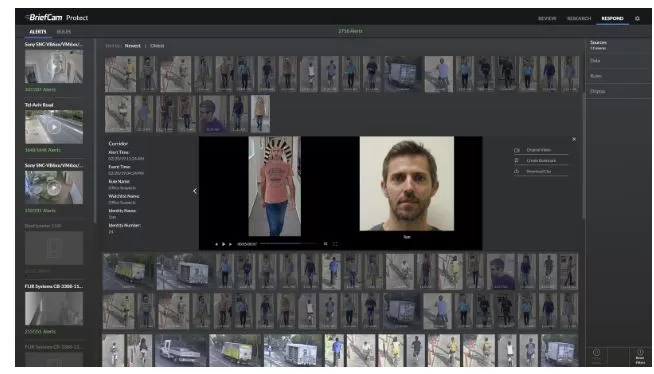The image size is (654, 374).
Task: Play the Corridor alert clip
Action: point(224,244)
